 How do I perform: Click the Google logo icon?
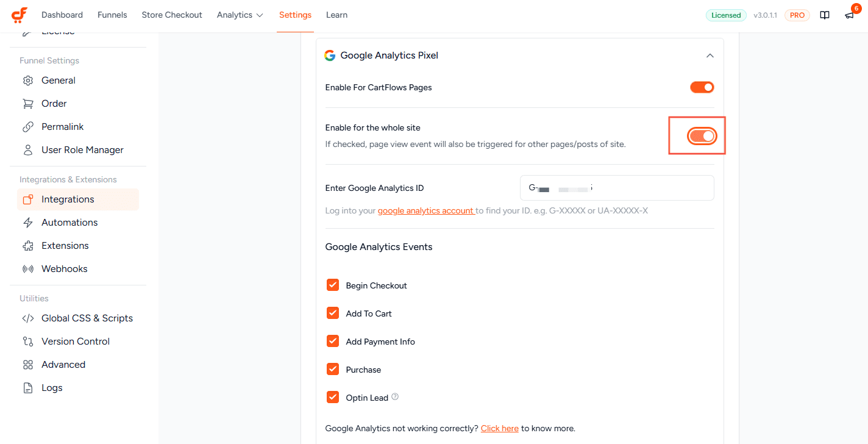click(330, 56)
